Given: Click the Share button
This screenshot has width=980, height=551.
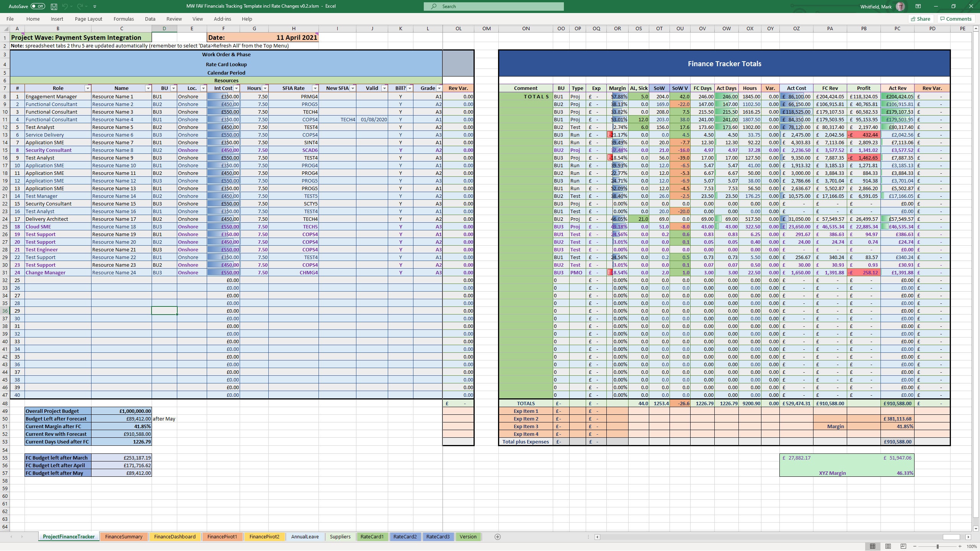Looking at the screenshot, I should coord(920,19).
